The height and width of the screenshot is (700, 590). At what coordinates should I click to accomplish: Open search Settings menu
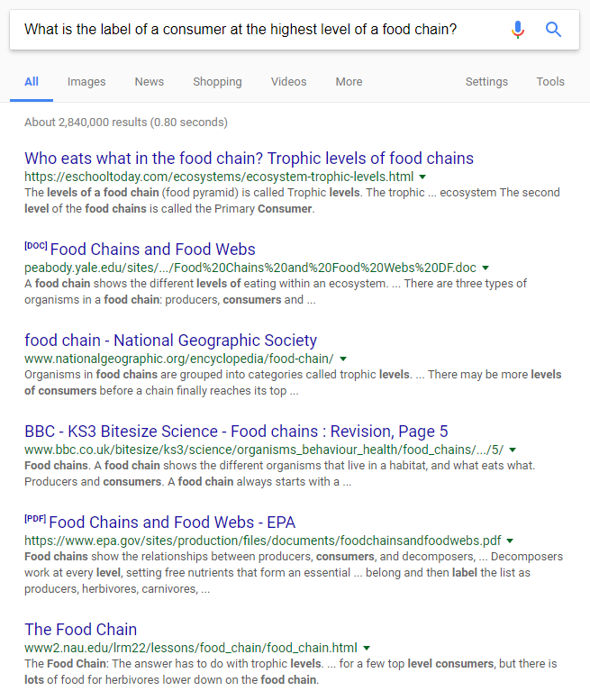pos(486,82)
